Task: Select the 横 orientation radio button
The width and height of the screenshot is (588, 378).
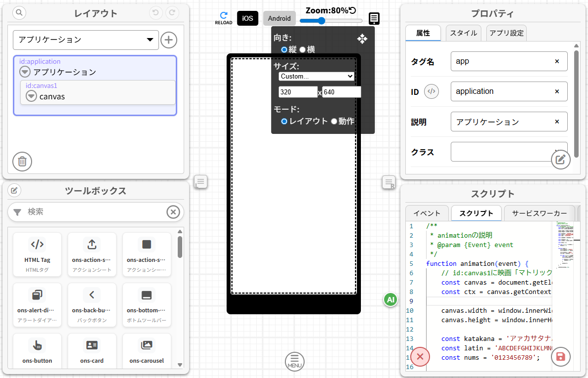Action: click(303, 49)
